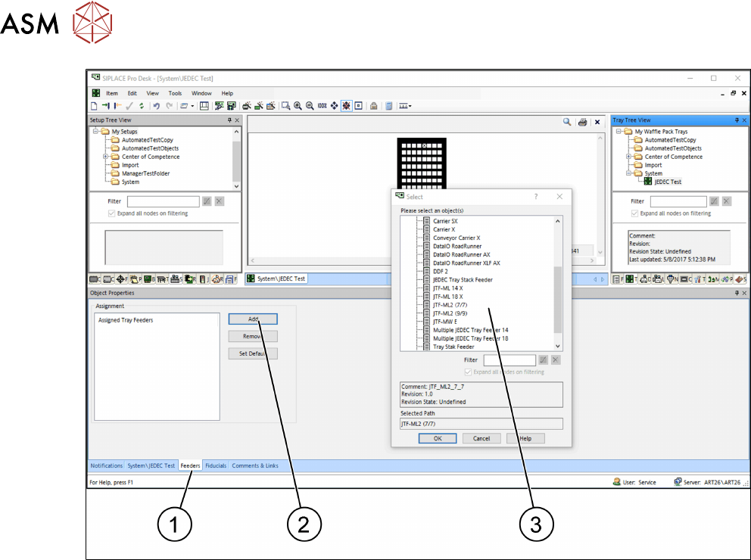The height and width of the screenshot is (560, 751).
Task: Click the Undo arrow in the toolbar
Action: 156,106
